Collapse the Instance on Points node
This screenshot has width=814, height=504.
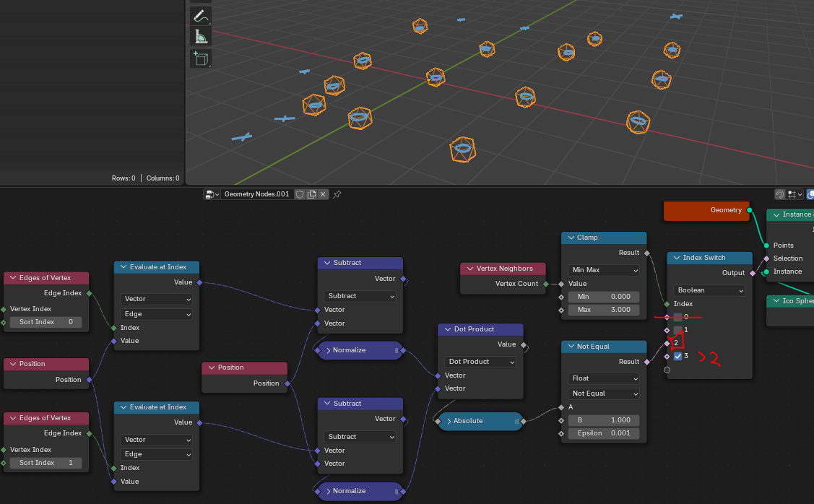(776, 214)
